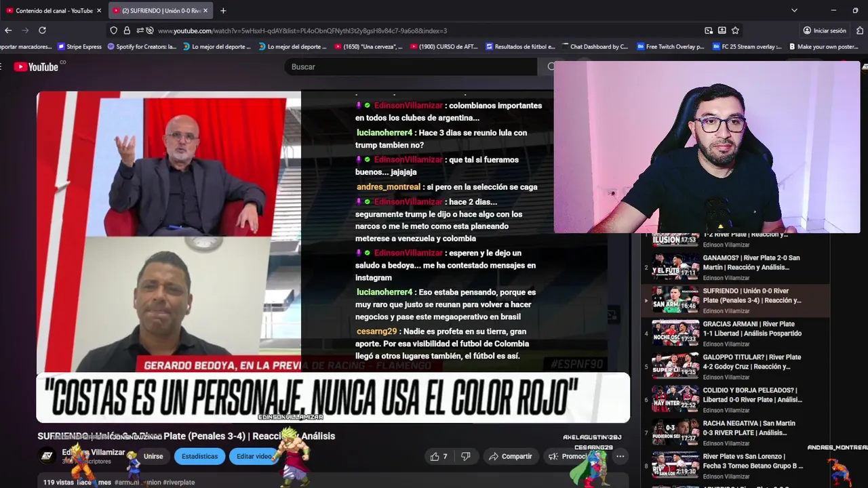Open playlist video 'COLIDIO Y BORJA PELEADOS?'
Screen dimensions: 868x488
736,400
